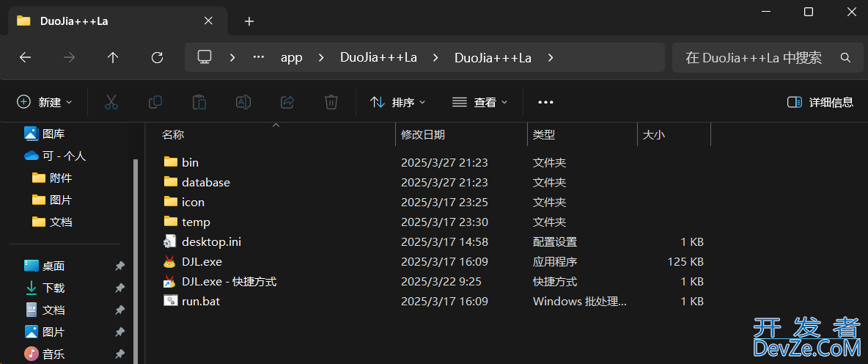
Task: Click the run.bat file icon
Action: pos(169,301)
